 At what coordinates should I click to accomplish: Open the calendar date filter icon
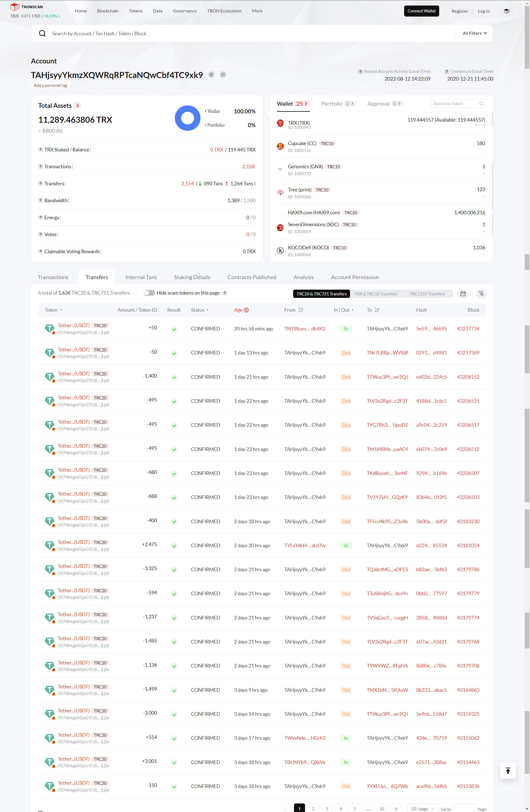tap(463, 294)
